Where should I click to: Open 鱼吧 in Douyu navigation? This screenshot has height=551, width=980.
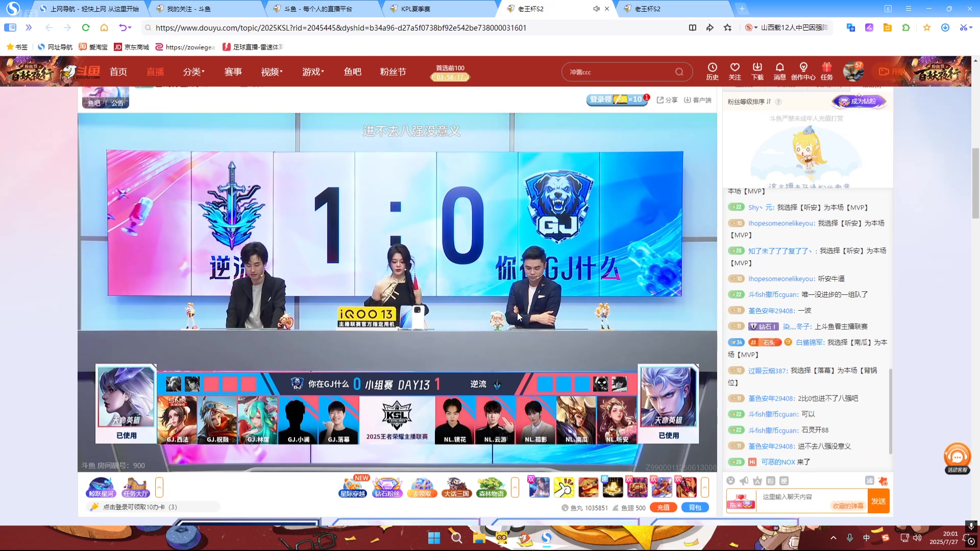point(353,72)
